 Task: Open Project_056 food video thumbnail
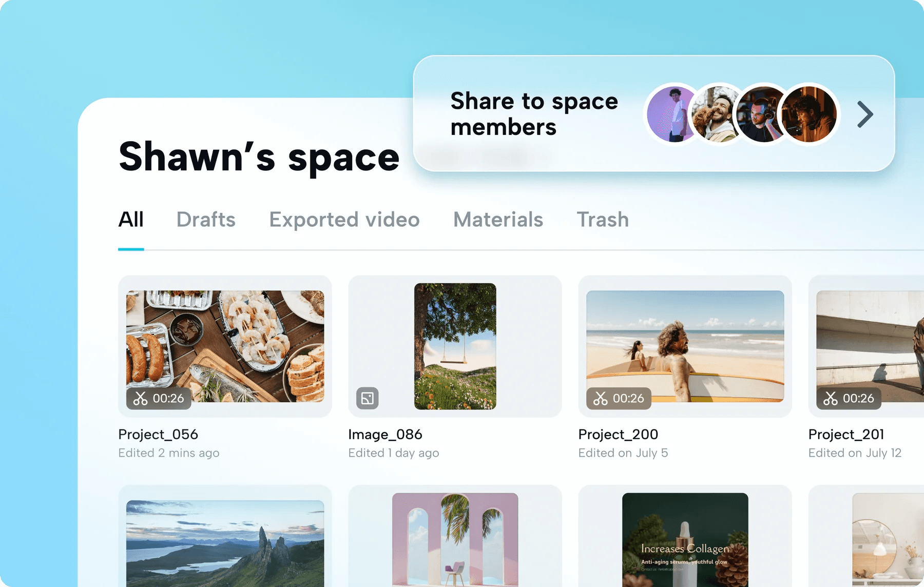click(x=225, y=346)
